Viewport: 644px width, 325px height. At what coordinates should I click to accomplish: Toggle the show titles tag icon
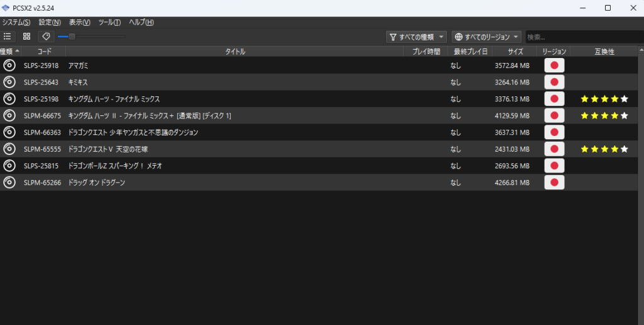pyautogui.click(x=46, y=37)
